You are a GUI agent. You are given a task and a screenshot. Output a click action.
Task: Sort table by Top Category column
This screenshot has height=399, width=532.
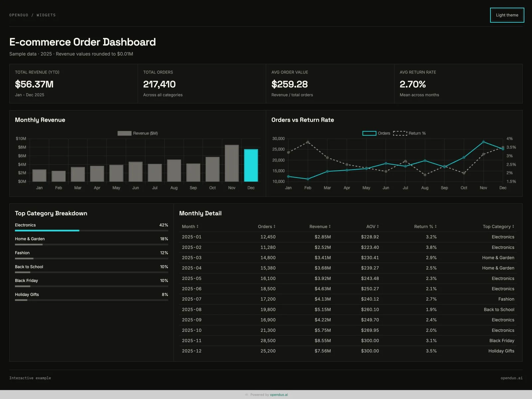click(499, 226)
